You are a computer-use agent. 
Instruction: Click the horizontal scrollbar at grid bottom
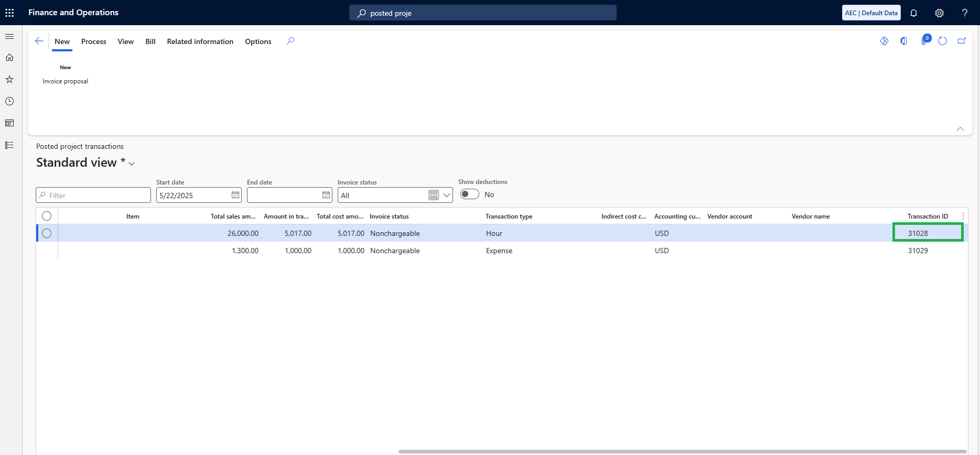[x=682, y=451]
